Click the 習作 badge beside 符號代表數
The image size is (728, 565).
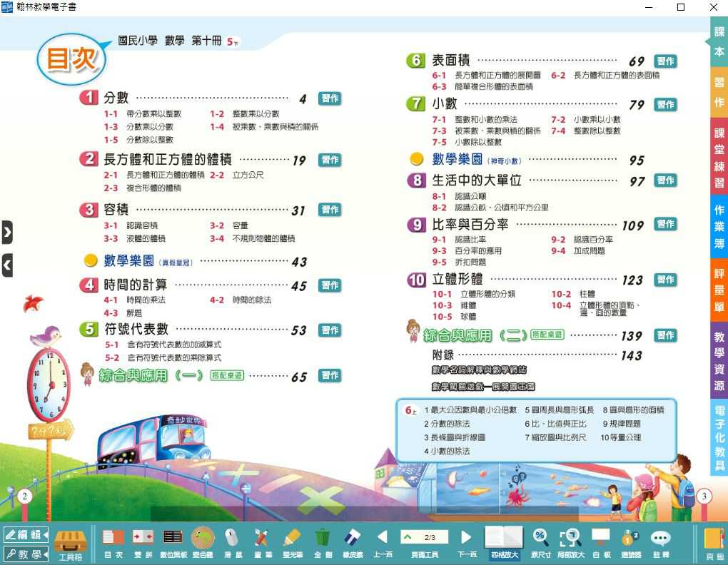(x=330, y=330)
